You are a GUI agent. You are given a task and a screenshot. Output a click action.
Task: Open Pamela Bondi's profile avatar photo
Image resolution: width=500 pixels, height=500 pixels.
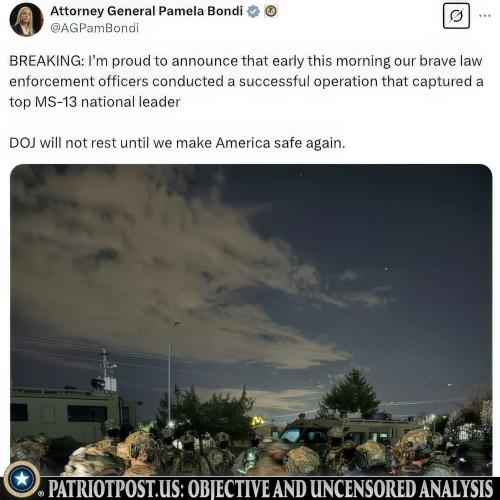(26, 20)
